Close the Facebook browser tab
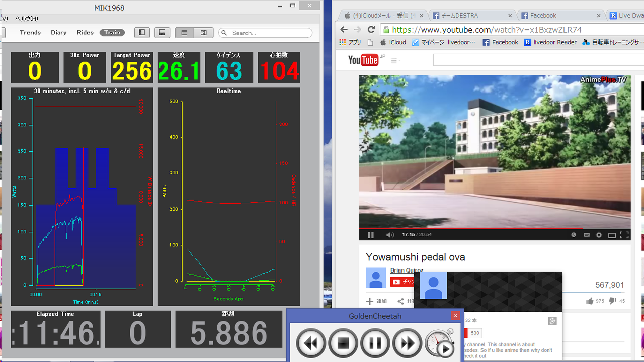 [x=599, y=16]
